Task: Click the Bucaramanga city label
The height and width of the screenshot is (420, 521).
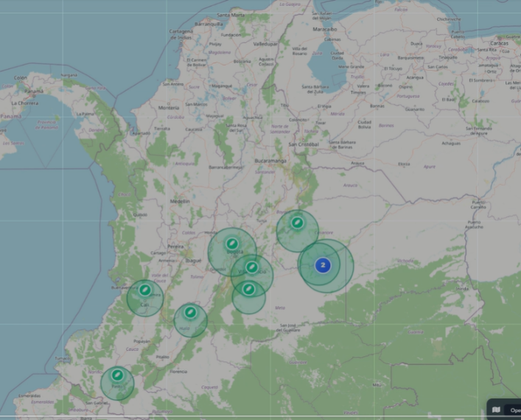Action: point(270,161)
